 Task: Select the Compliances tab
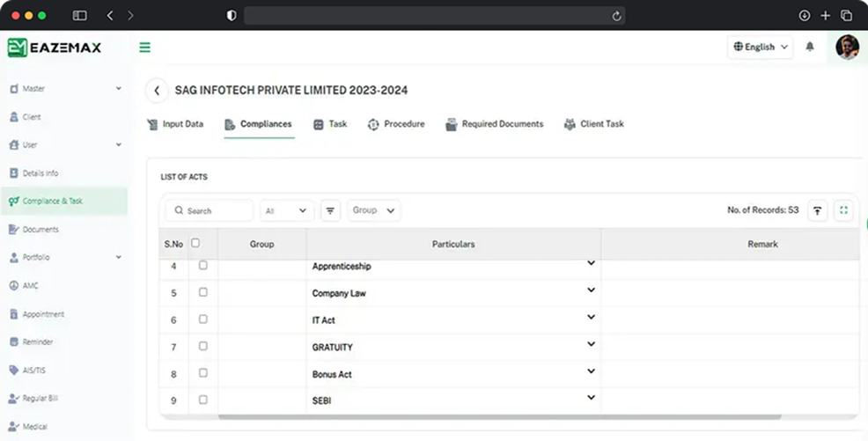(x=259, y=124)
